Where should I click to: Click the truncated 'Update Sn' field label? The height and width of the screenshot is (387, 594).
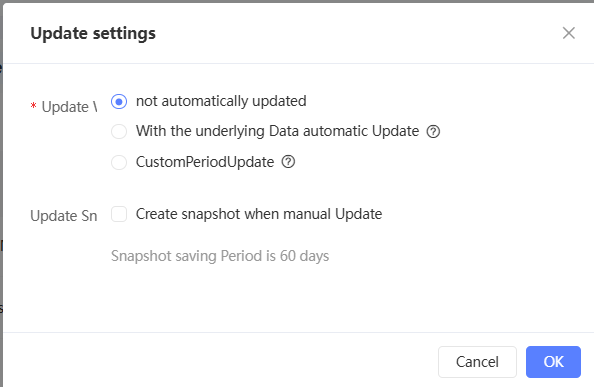point(64,216)
